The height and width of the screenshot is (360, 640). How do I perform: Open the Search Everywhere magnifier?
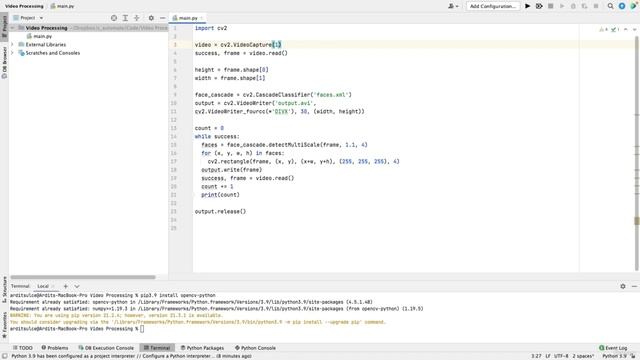610,6
